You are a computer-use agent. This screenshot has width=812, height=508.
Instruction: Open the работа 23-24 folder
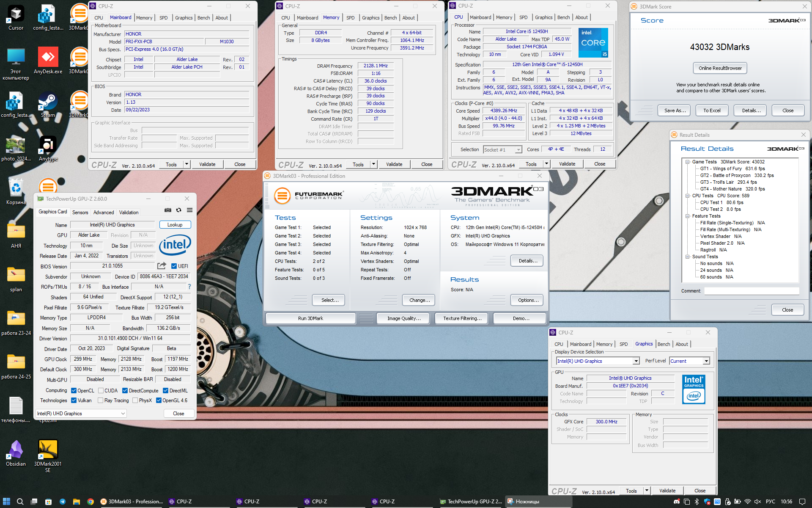click(x=16, y=322)
